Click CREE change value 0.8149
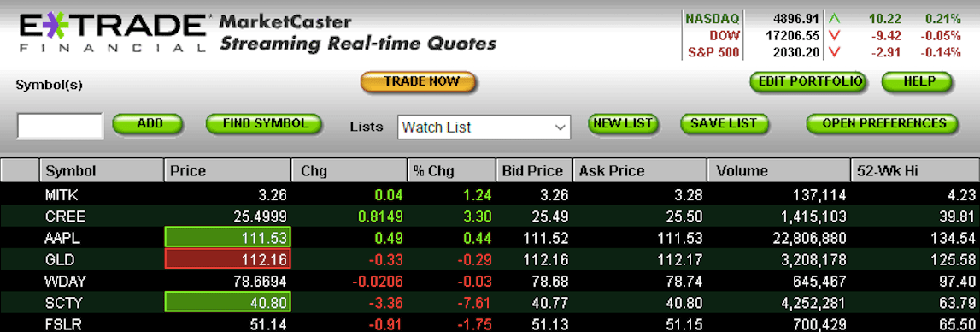This screenshot has width=980, height=332. 379,216
